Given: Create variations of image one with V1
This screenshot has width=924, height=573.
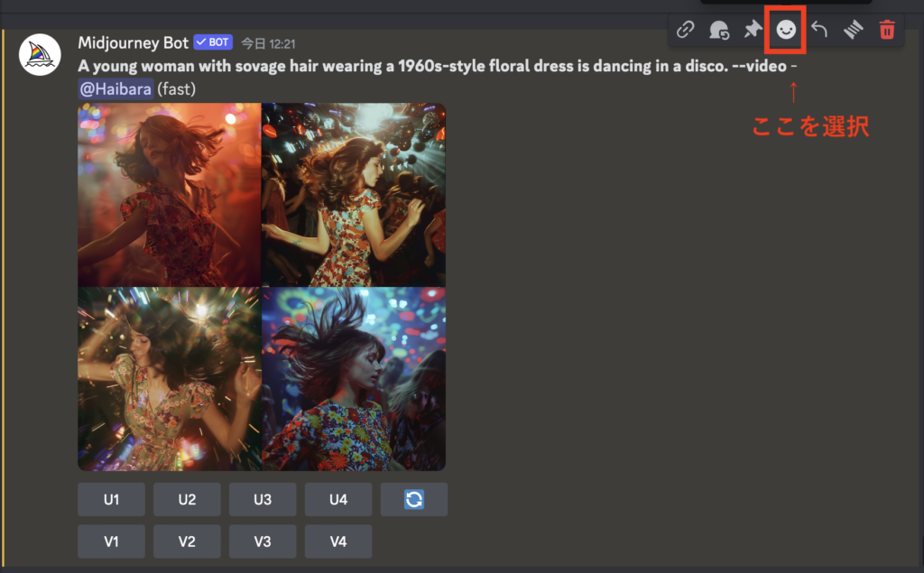Looking at the screenshot, I should tap(111, 541).
